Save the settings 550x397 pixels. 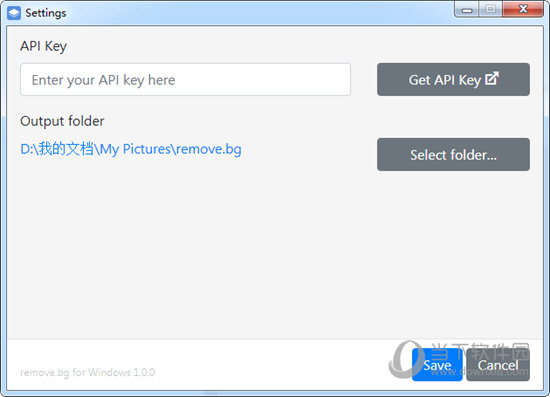[x=437, y=365]
